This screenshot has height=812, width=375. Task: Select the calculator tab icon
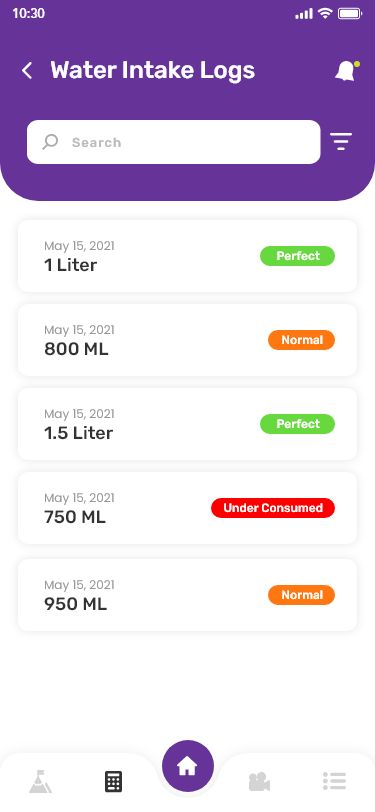coord(113,781)
